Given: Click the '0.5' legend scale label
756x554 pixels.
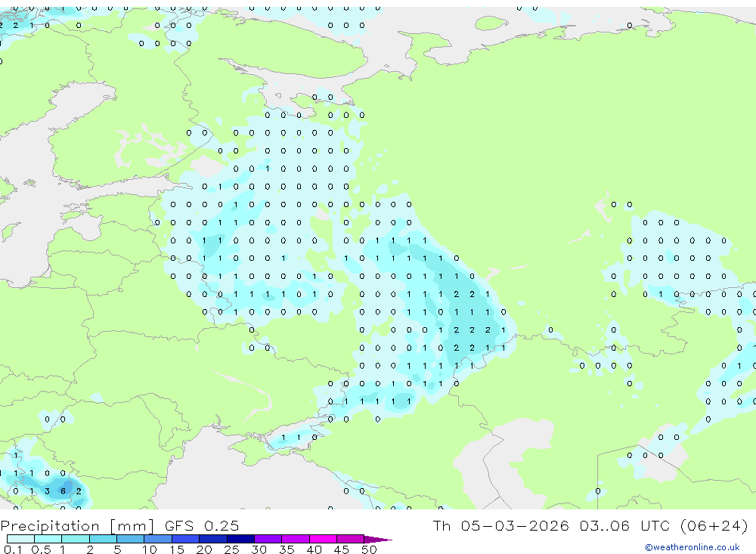Looking at the screenshot, I should click(x=41, y=549).
